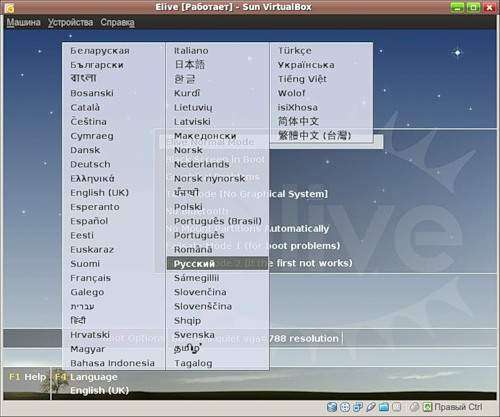Select Română language
500x417 pixels.
tap(193, 249)
